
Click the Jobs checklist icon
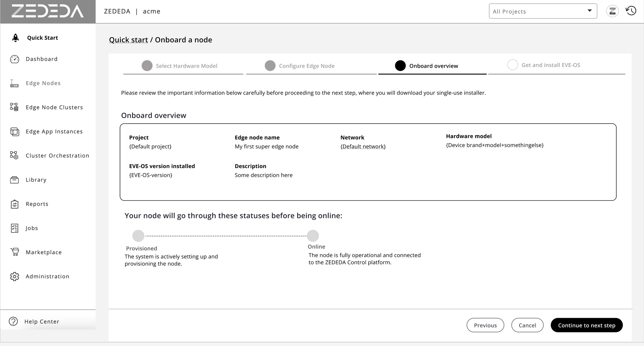(14, 228)
